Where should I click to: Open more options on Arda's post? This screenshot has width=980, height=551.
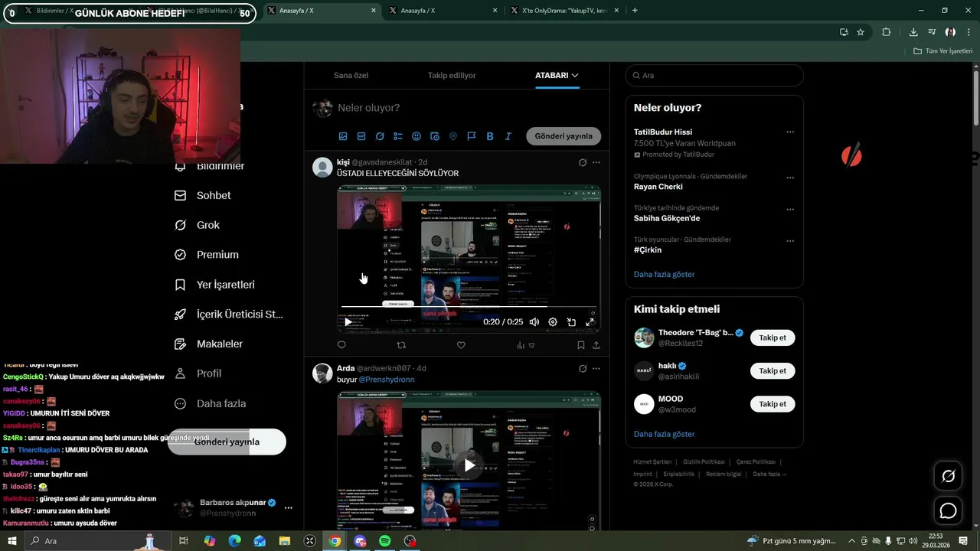pos(596,368)
